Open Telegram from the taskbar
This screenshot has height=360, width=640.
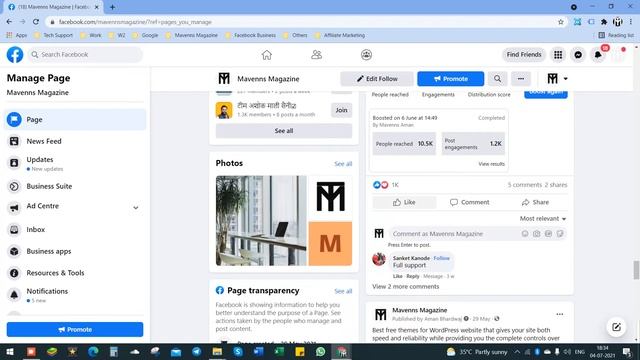(x=197, y=351)
